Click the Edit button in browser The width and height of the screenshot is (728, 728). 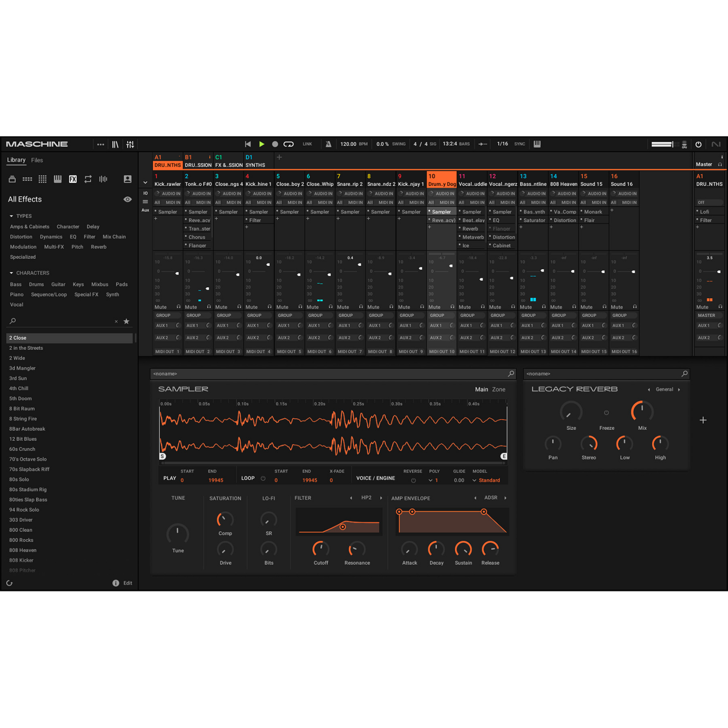[127, 583]
